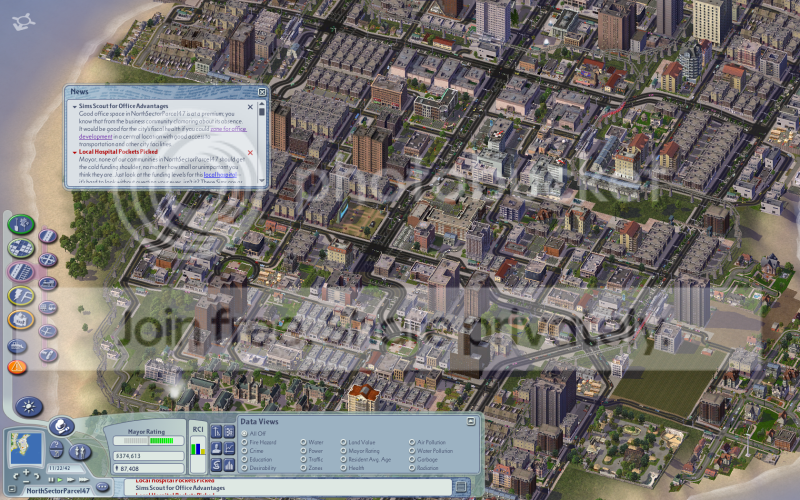The image size is (800, 500).
Task: Open the data views bar chart icon
Action: 229,465
